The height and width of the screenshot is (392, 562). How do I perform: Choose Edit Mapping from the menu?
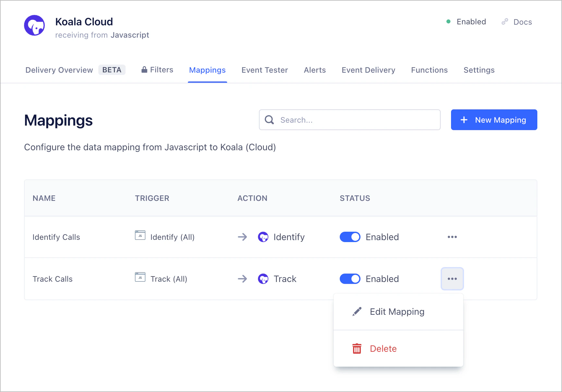coord(398,312)
